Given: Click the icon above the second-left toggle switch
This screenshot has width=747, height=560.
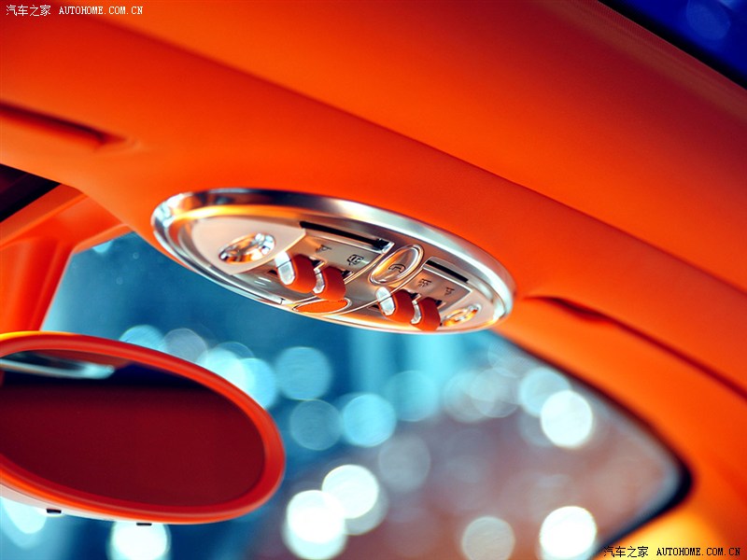Looking at the screenshot, I should pos(355,261).
